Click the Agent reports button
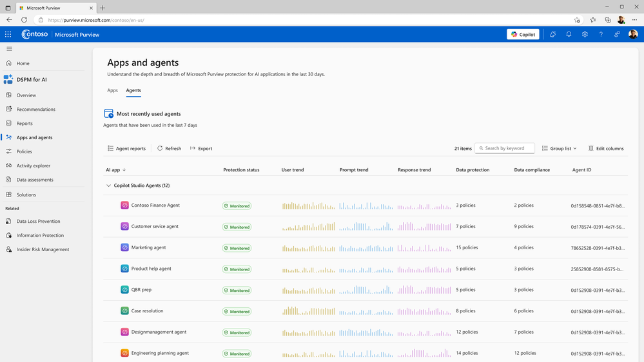644x362 pixels. (126, 149)
